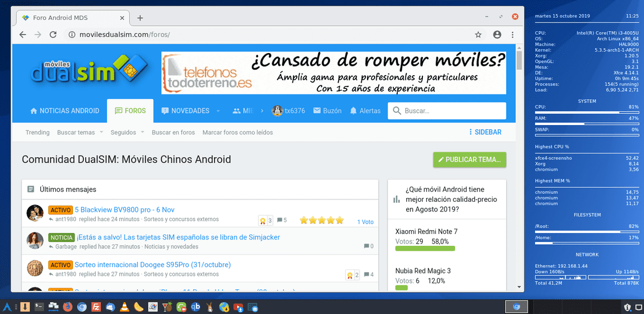Click Xiaomi Redmi Note 7 poll option
The image size is (644, 314).
pos(426,231)
